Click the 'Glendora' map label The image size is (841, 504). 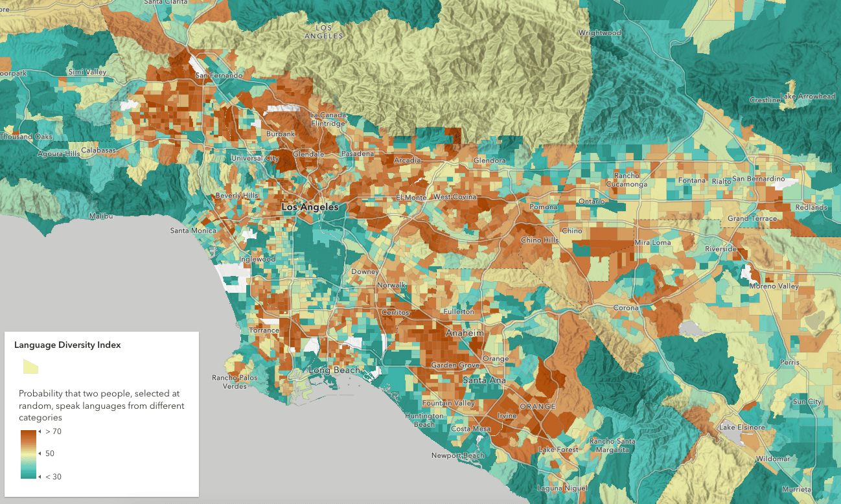pyautogui.click(x=490, y=161)
